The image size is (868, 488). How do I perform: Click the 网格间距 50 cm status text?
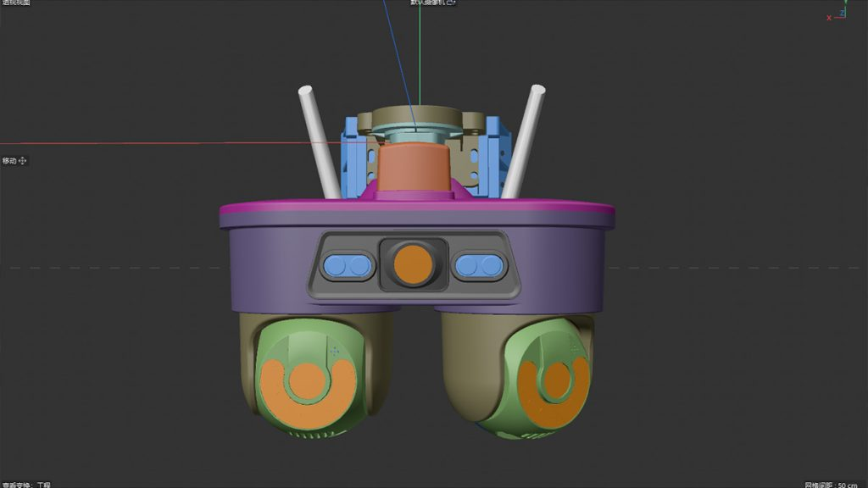(833, 484)
